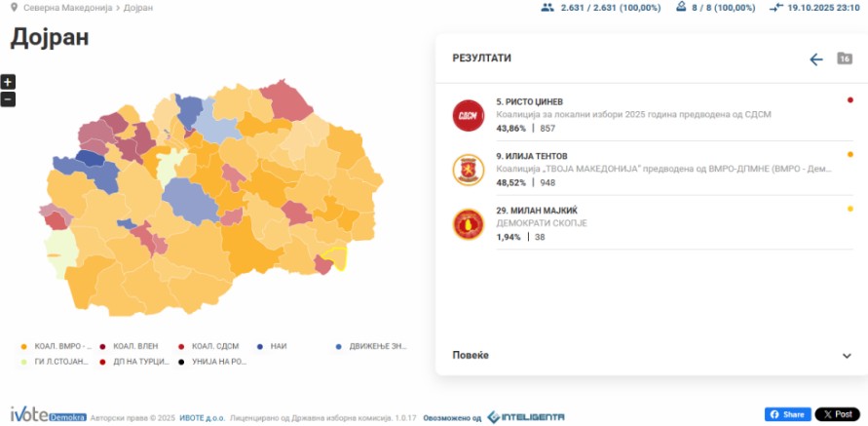Click the Demokrati Skopje party logo

(469, 224)
